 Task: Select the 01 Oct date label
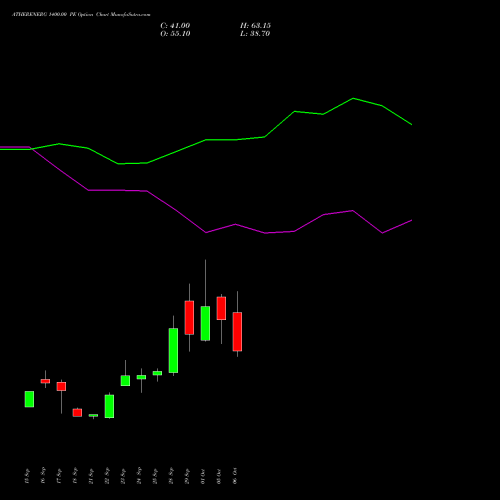click(x=203, y=476)
